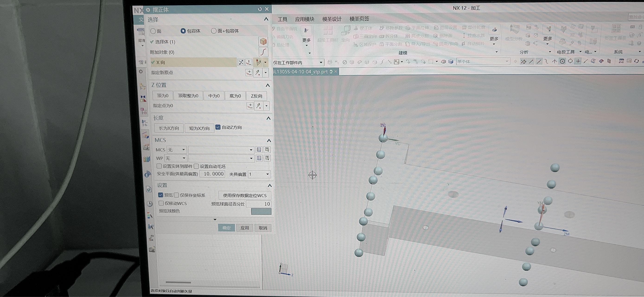The image size is (644, 297).
Task: Click the 页签工具条 ribbon icon
Action: click(x=615, y=32)
